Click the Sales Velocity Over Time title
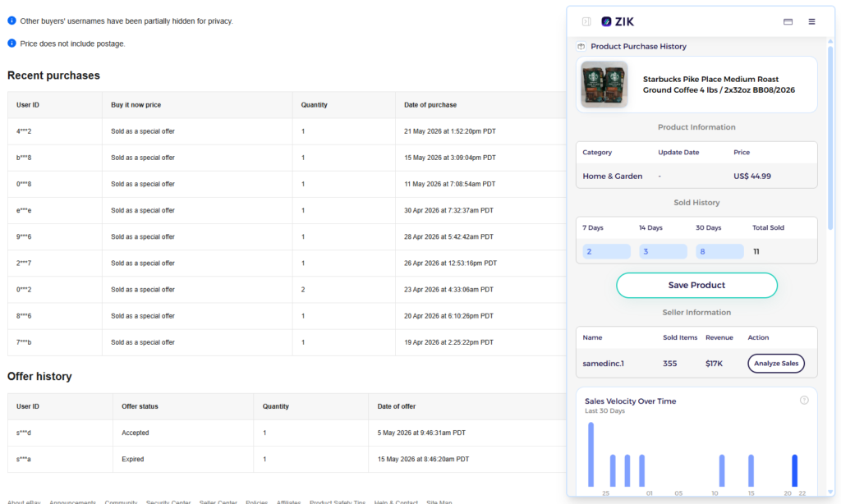841x504 pixels. pos(630,401)
